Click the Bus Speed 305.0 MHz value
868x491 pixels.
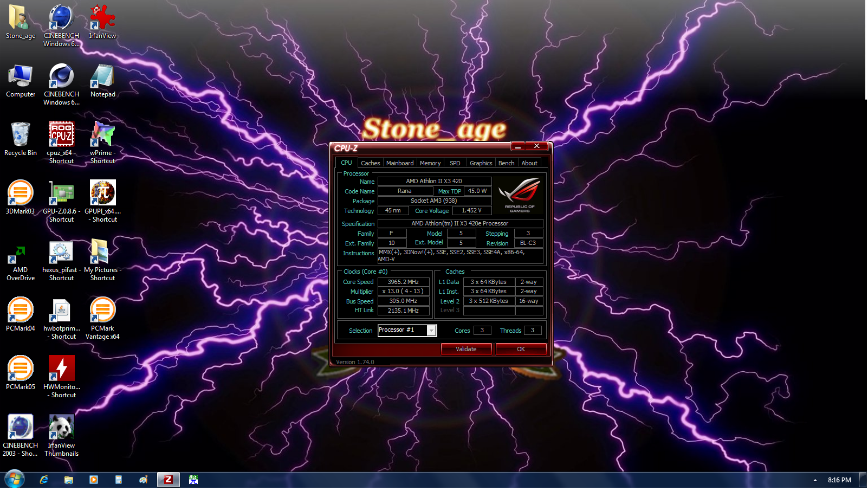tap(404, 301)
